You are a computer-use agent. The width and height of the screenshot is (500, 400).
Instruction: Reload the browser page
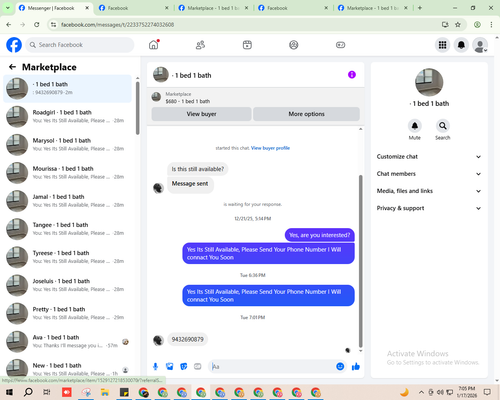click(x=37, y=25)
